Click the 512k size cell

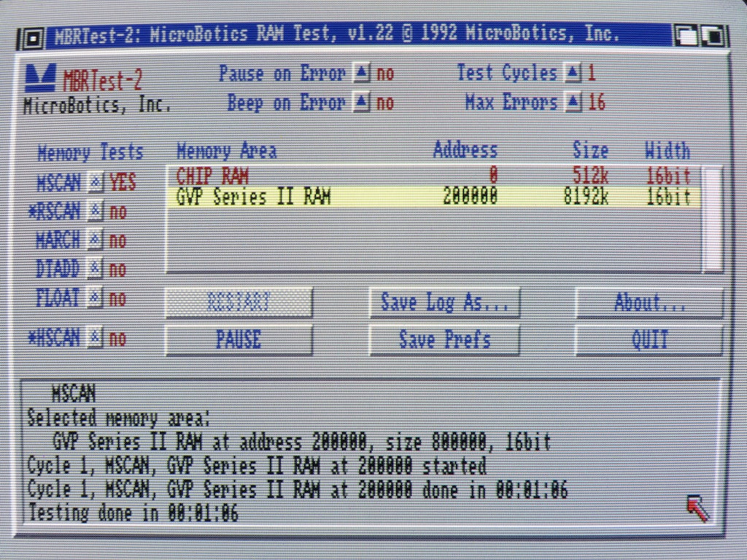[x=590, y=176]
